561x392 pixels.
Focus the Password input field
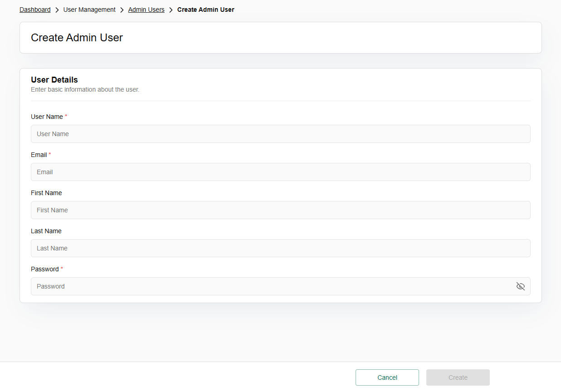[x=272, y=286]
